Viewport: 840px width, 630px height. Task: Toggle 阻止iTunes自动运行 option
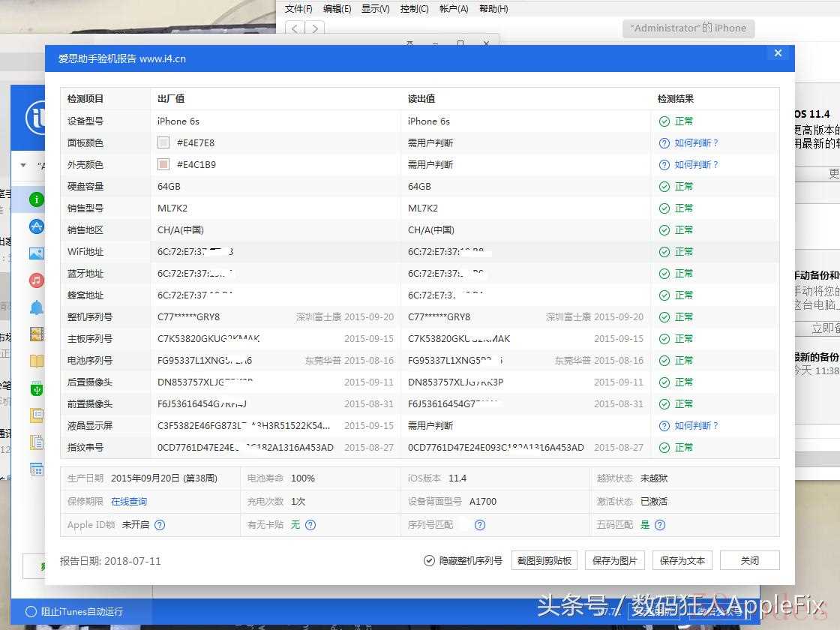(x=31, y=611)
